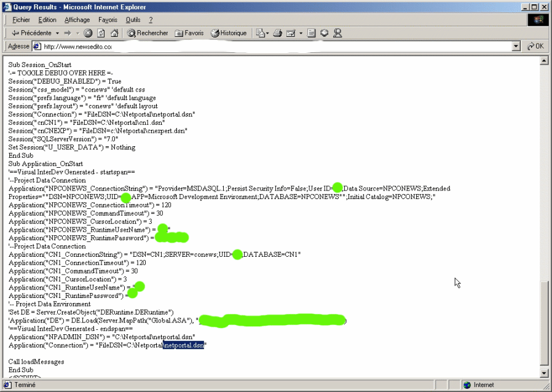Open the Affichage menu
The height and width of the screenshot is (392, 552).
pyautogui.click(x=77, y=20)
